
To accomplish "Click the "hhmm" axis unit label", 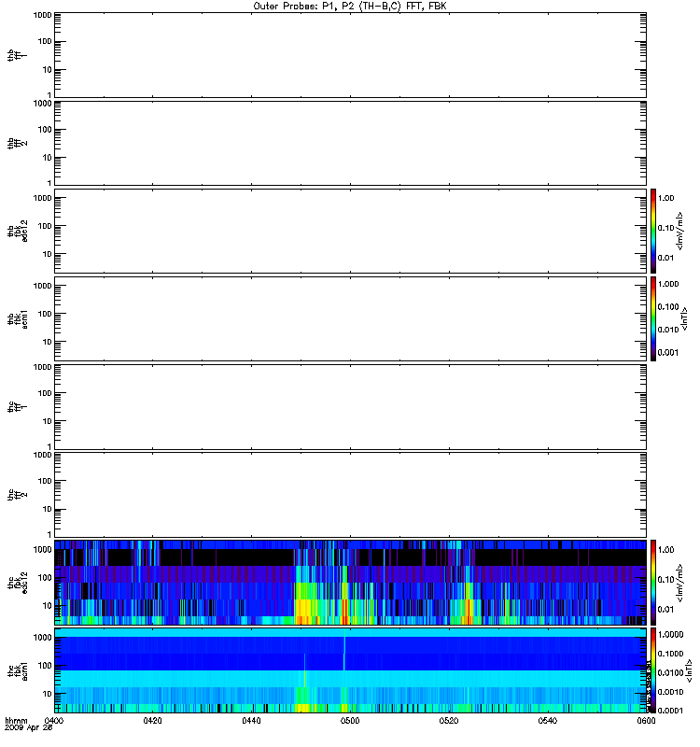I will click(x=16, y=720).
